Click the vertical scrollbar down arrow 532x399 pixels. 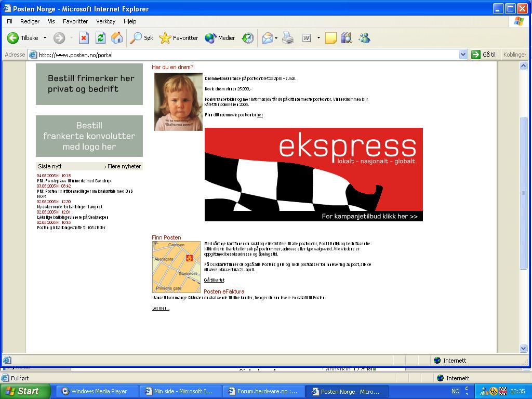pyautogui.click(x=523, y=348)
